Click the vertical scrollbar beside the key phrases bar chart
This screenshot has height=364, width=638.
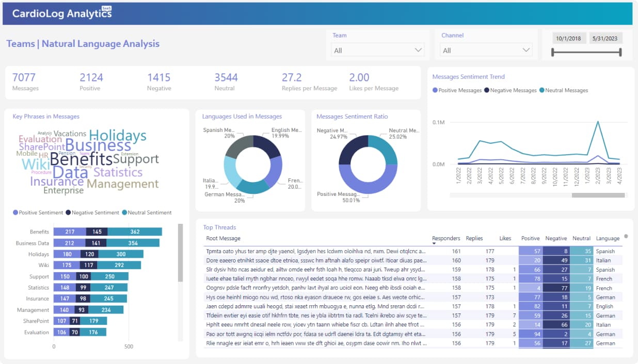point(180,253)
